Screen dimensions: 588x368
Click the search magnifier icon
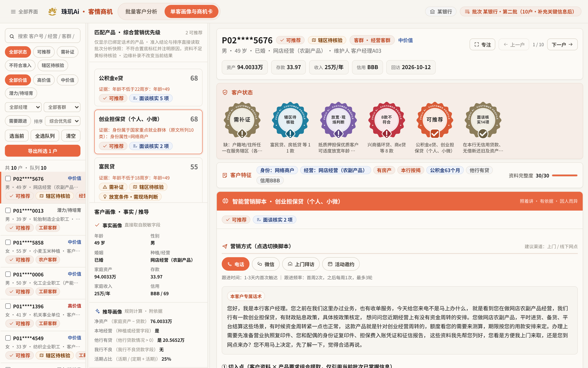point(12,36)
